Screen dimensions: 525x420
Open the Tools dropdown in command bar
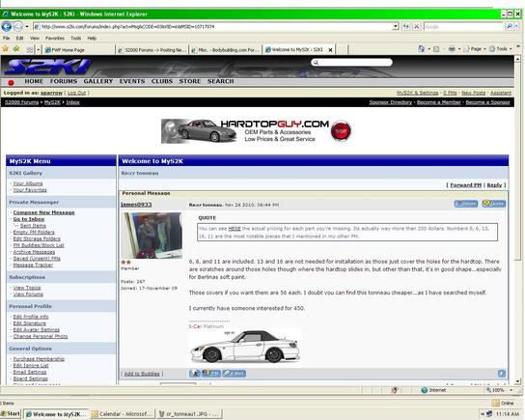[x=501, y=49]
